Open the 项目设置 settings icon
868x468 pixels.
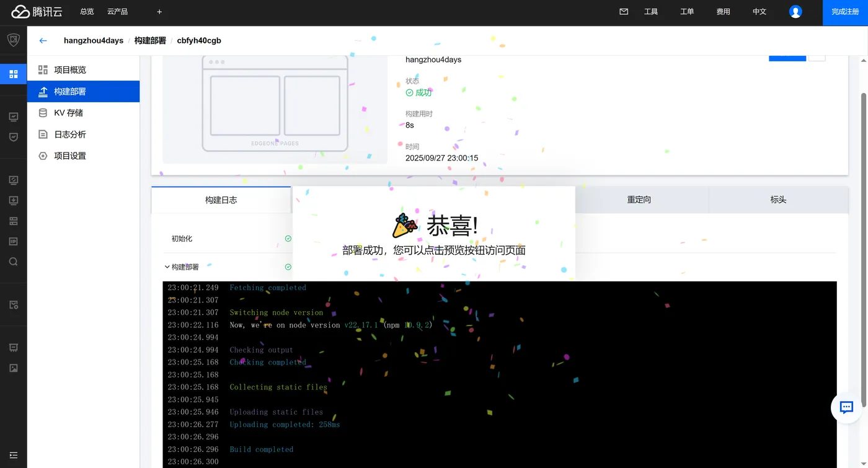point(42,156)
